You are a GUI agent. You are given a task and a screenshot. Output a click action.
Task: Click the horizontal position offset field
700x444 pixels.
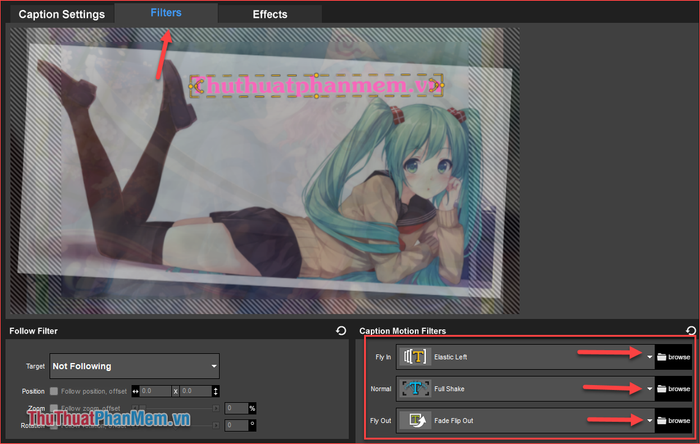click(x=155, y=391)
